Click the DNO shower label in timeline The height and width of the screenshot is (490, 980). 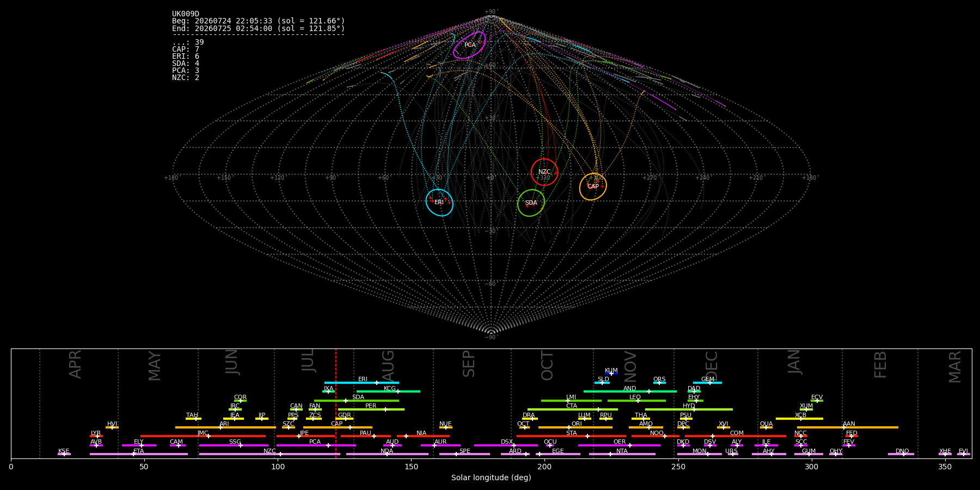[x=902, y=451]
